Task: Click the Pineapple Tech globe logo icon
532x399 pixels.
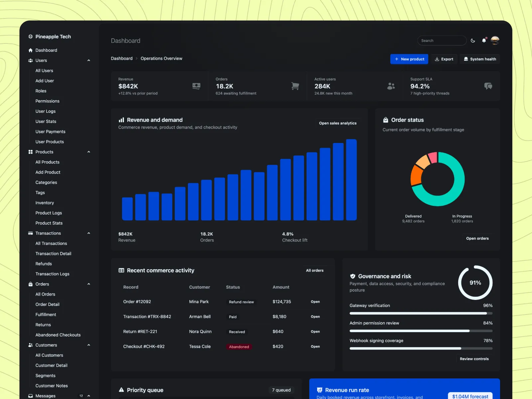Action: (x=31, y=37)
